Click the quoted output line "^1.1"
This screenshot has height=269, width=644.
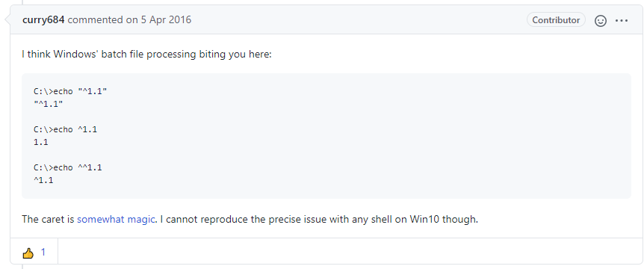[48, 105]
